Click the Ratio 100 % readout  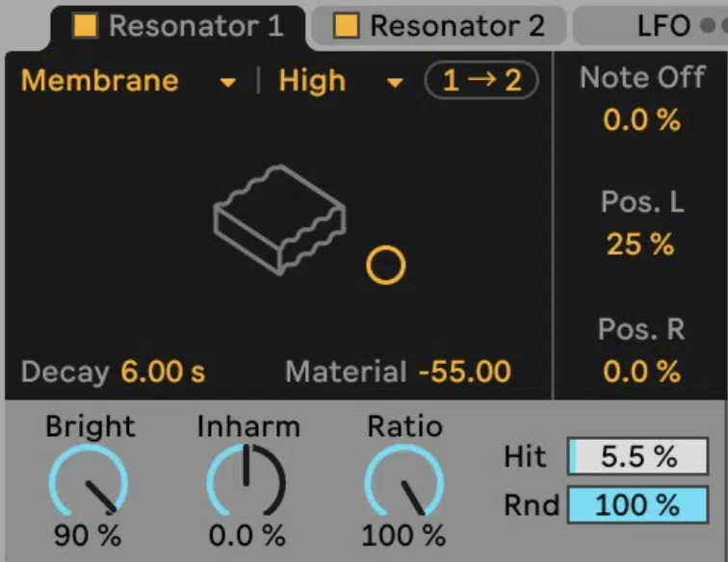(403, 536)
